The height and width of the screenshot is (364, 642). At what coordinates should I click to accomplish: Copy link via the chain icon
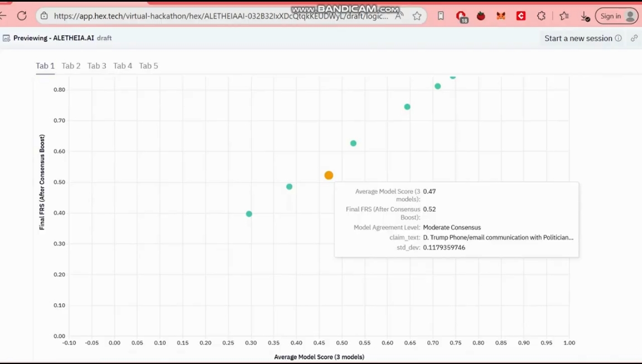coord(634,38)
